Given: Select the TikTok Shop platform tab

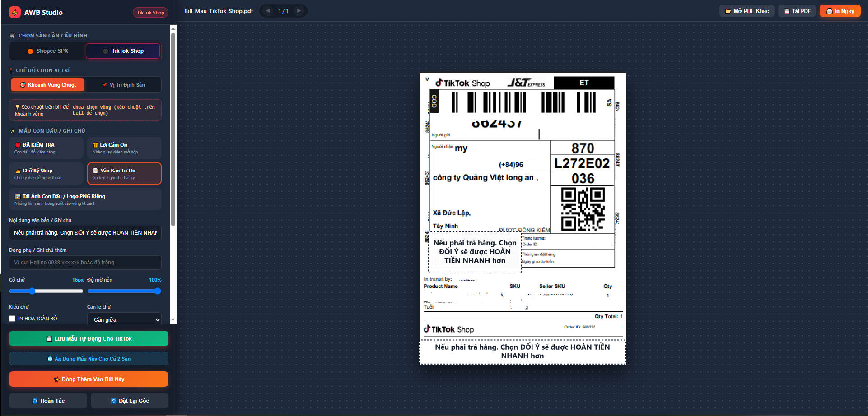Looking at the screenshot, I should tap(123, 51).
